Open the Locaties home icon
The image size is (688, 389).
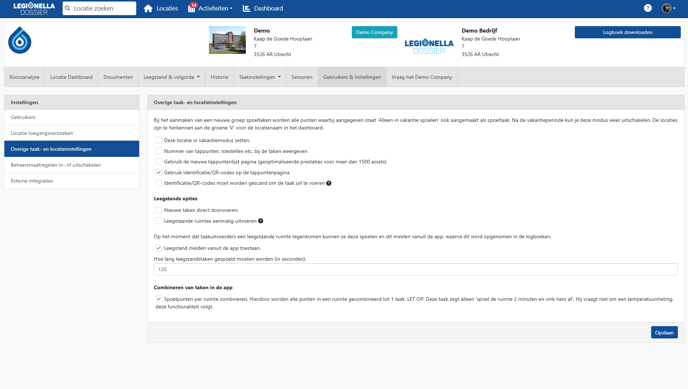pyautogui.click(x=148, y=8)
